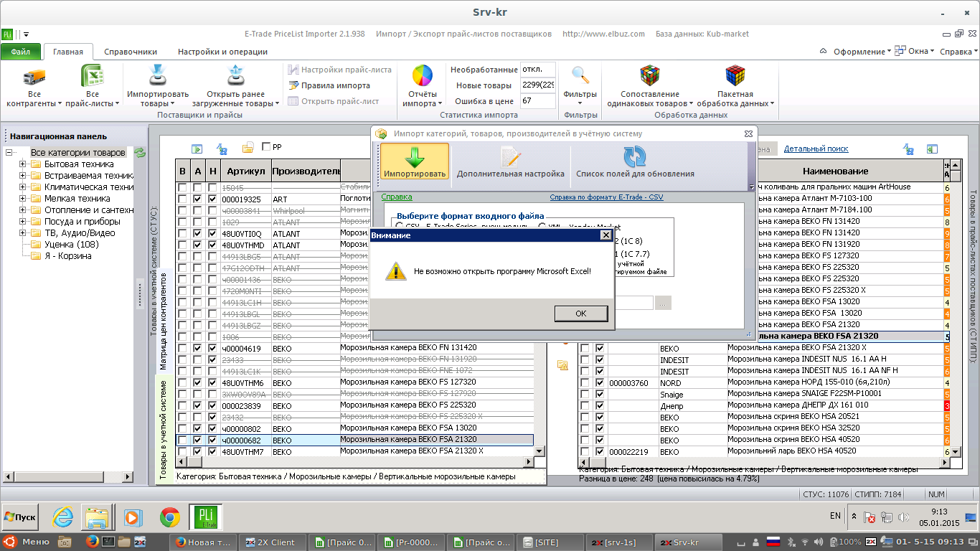This screenshot has width=980, height=551.
Task: Collapse the Все категории товаров root node
Action: pos(9,153)
